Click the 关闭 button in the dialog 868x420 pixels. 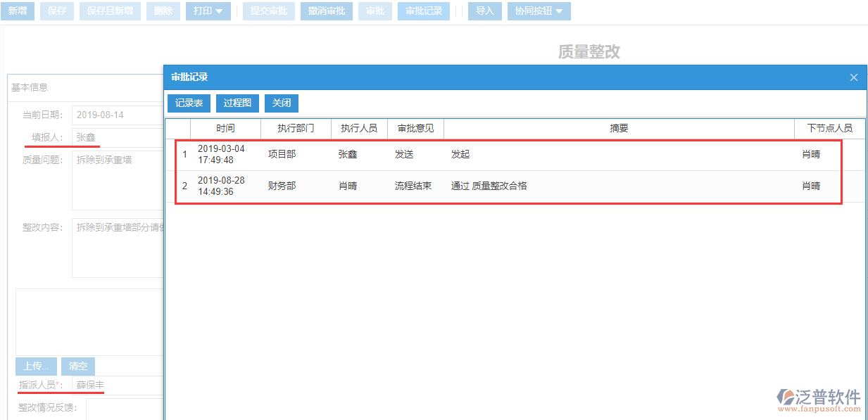(282, 103)
